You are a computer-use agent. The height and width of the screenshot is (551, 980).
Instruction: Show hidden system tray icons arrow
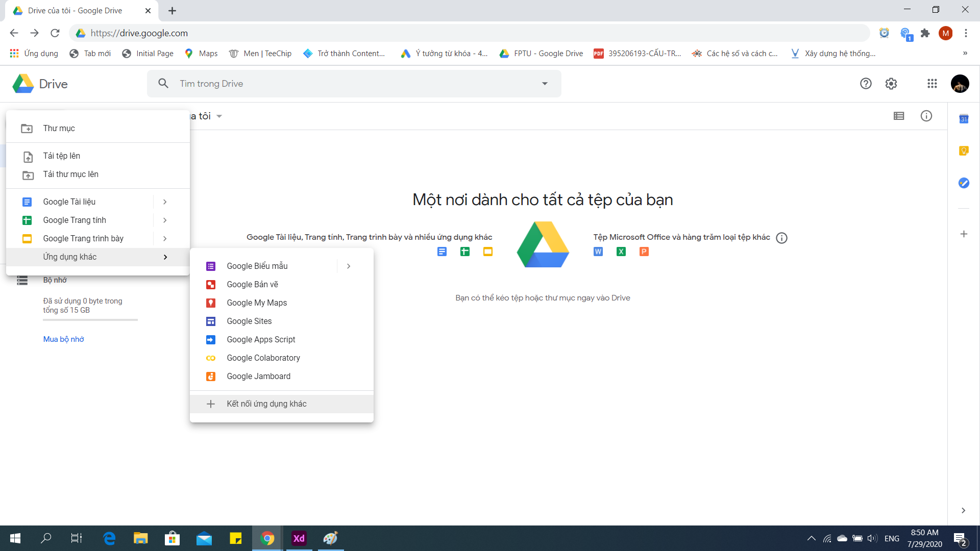[811, 538]
